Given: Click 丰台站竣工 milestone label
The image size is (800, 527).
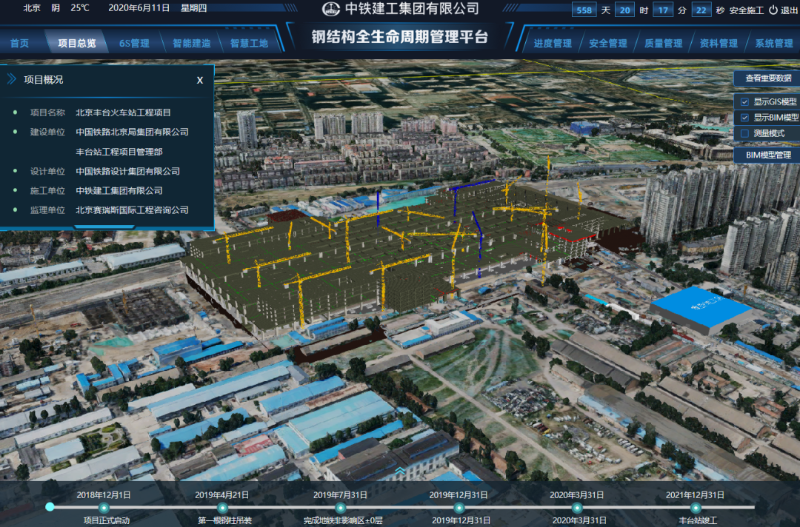Looking at the screenshot, I should coord(697,521).
